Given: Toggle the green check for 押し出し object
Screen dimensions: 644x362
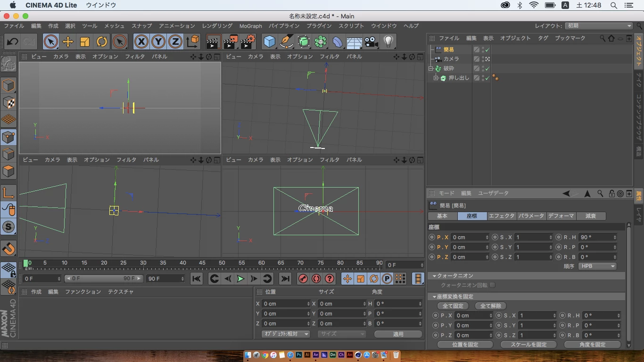Looking at the screenshot, I should (x=487, y=78).
